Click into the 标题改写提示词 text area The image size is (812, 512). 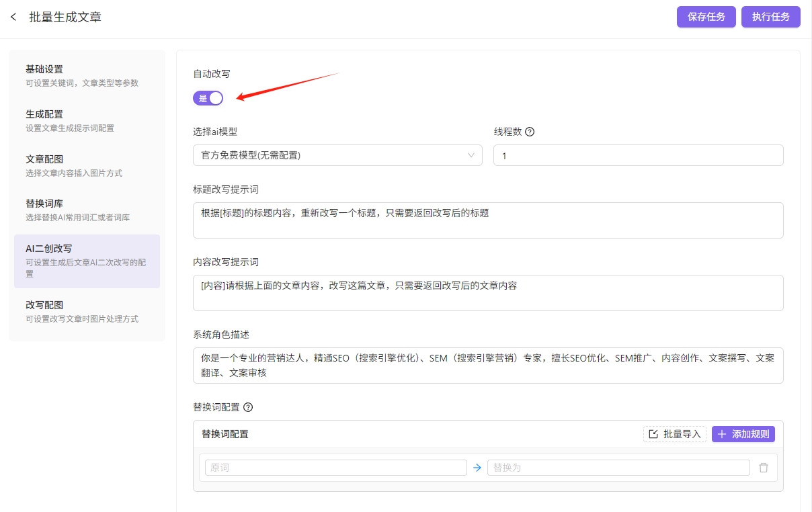(487, 220)
